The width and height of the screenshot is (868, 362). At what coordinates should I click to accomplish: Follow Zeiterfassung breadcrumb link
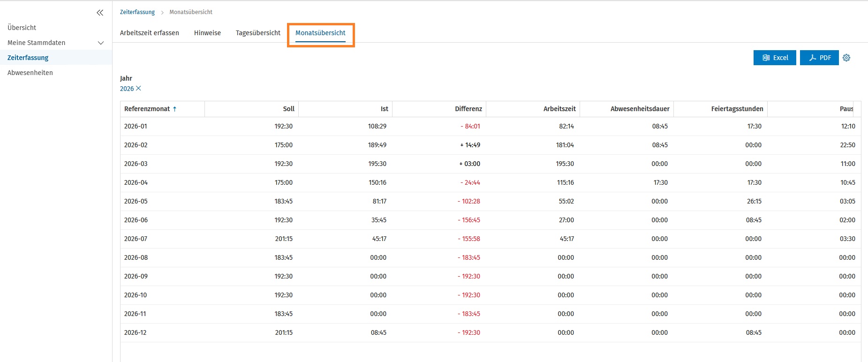coord(137,12)
